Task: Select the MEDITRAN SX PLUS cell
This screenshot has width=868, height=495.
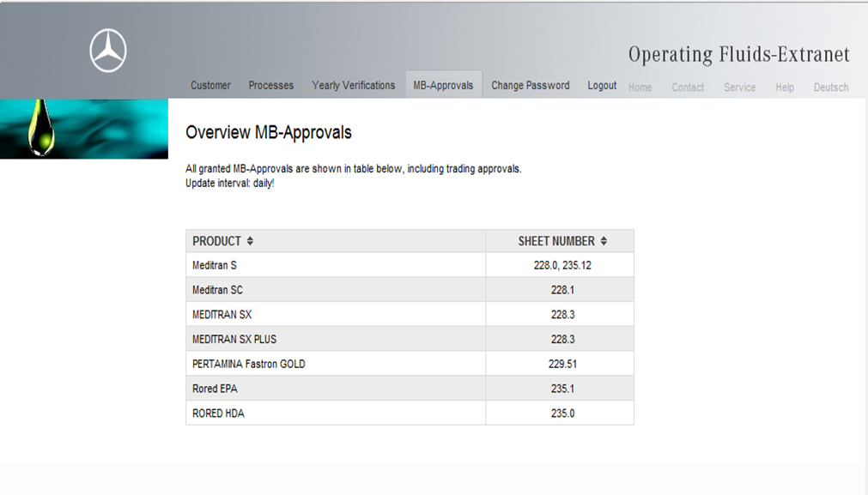Action: pyautogui.click(x=336, y=339)
